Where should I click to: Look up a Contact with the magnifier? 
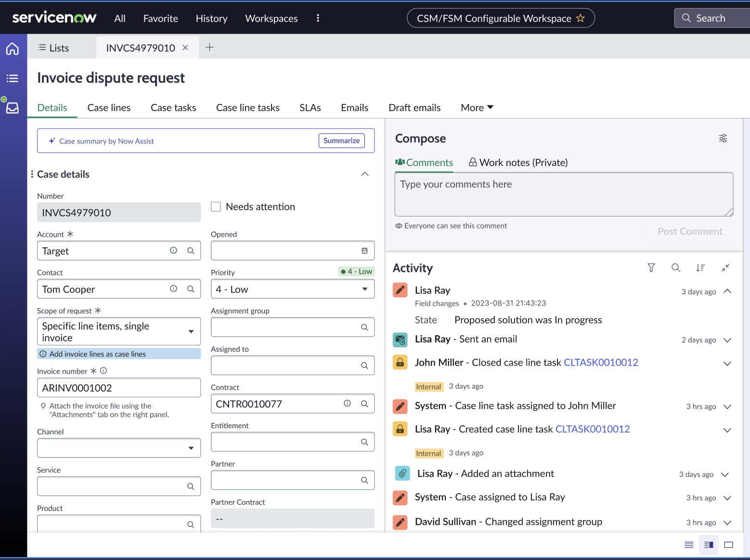pyautogui.click(x=191, y=289)
